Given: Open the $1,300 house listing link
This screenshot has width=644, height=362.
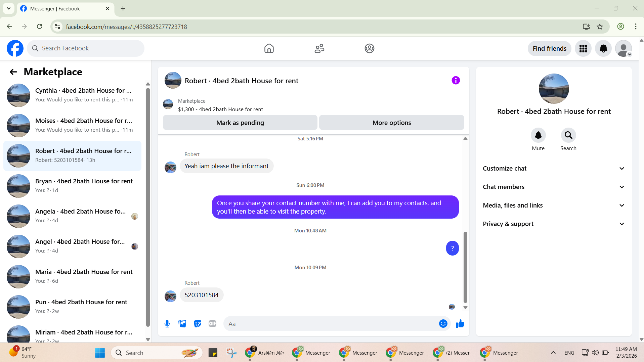Looking at the screenshot, I should point(220,109).
